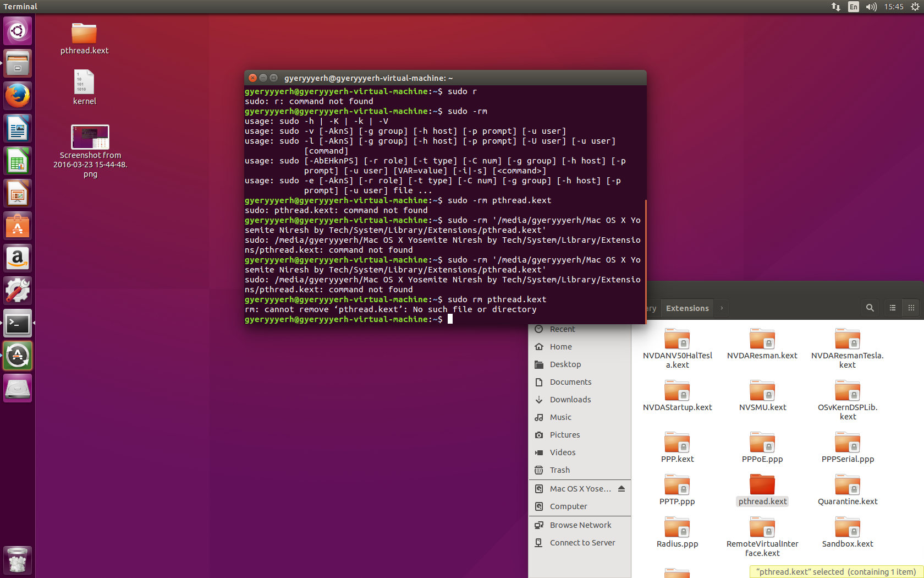
Task: Close the terminal window
Action: coord(252,78)
